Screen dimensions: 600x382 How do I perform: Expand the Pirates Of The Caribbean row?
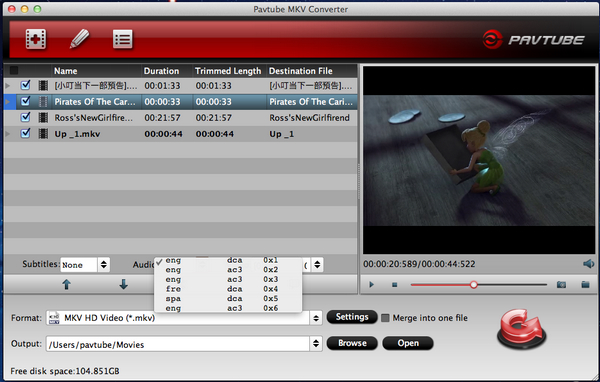pyautogui.click(x=7, y=101)
